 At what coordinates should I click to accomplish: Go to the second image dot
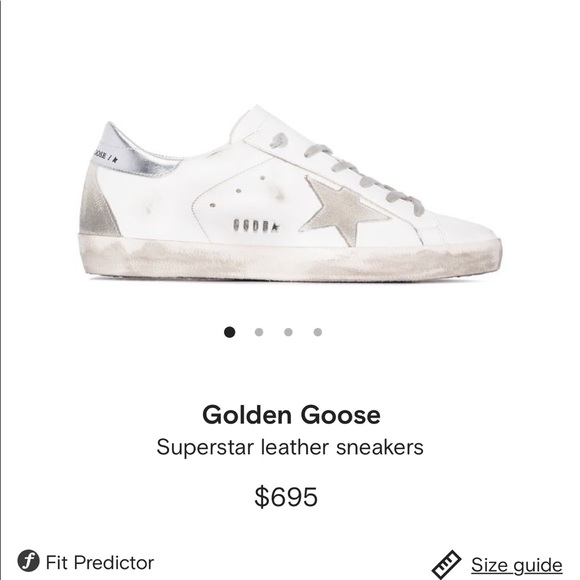(259, 332)
